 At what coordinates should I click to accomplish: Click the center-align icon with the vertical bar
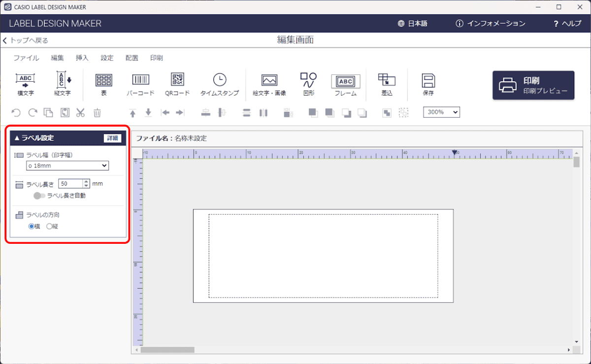[x=222, y=113]
